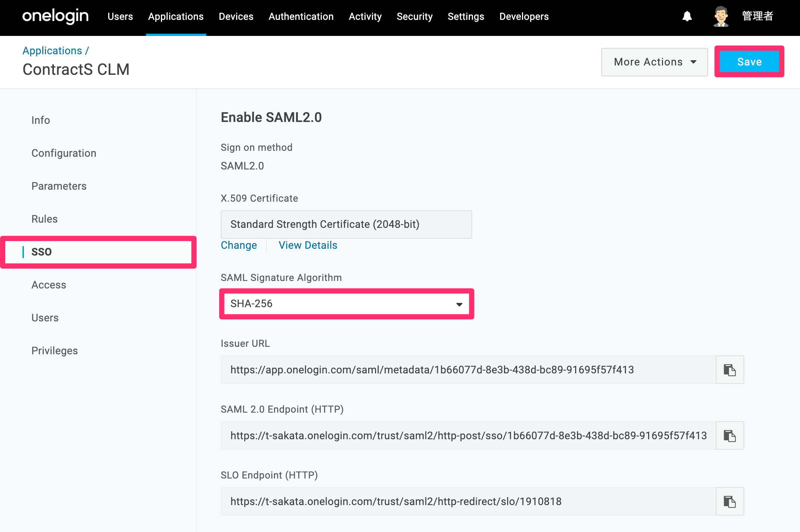The height and width of the screenshot is (532, 800).
Task: Copy the Issuer URL to clipboard
Action: click(x=730, y=370)
